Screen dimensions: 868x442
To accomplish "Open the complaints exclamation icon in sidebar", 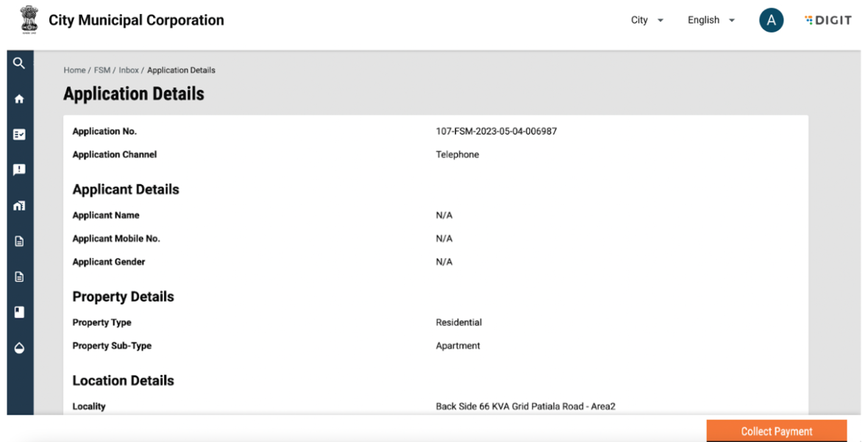I will (x=19, y=170).
